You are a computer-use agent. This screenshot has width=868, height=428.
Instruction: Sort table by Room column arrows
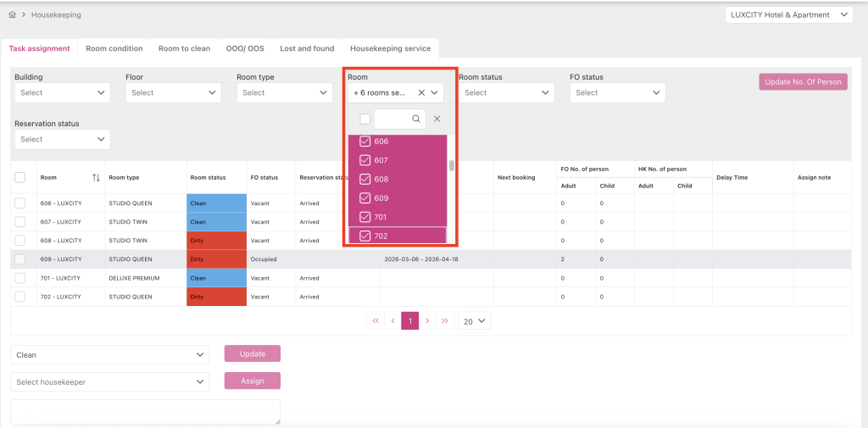(96, 178)
